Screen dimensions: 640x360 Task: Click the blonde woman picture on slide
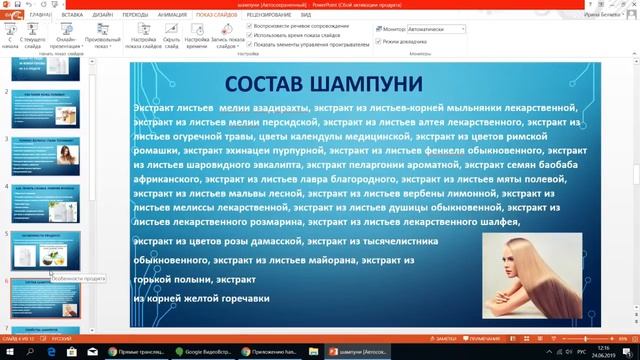coord(532,276)
